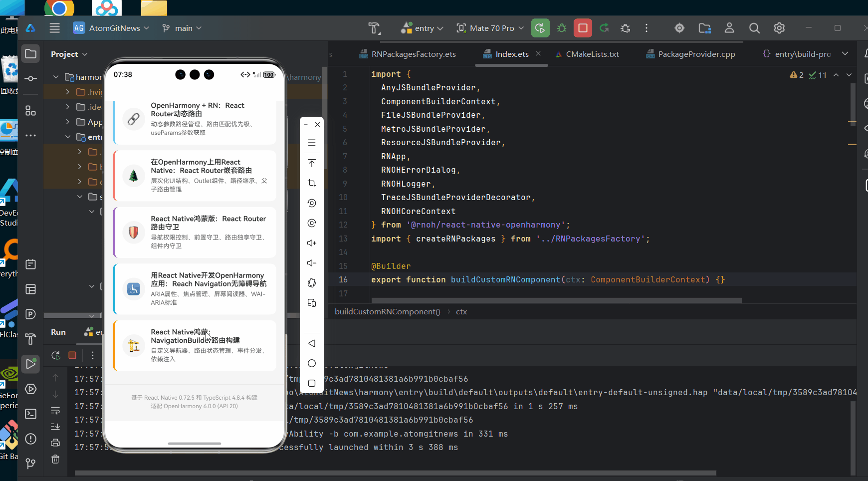Click scroll to end icon in Run panel
Image resolution: width=868 pixels, height=481 pixels.
click(x=55, y=427)
